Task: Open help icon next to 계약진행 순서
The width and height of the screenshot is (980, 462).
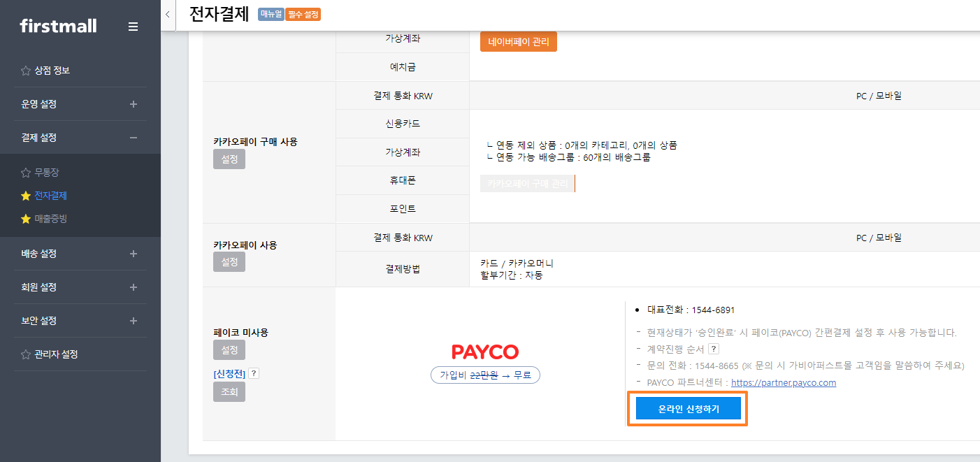Action: click(713, 349)
